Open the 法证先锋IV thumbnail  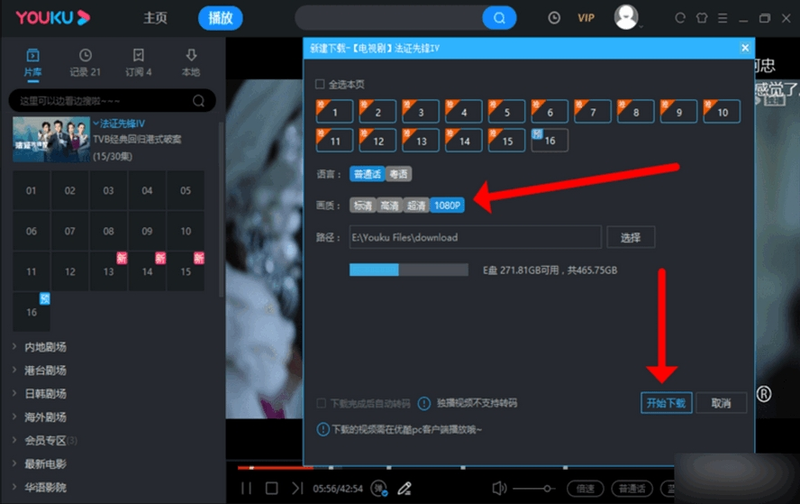(x=51, y=139)
